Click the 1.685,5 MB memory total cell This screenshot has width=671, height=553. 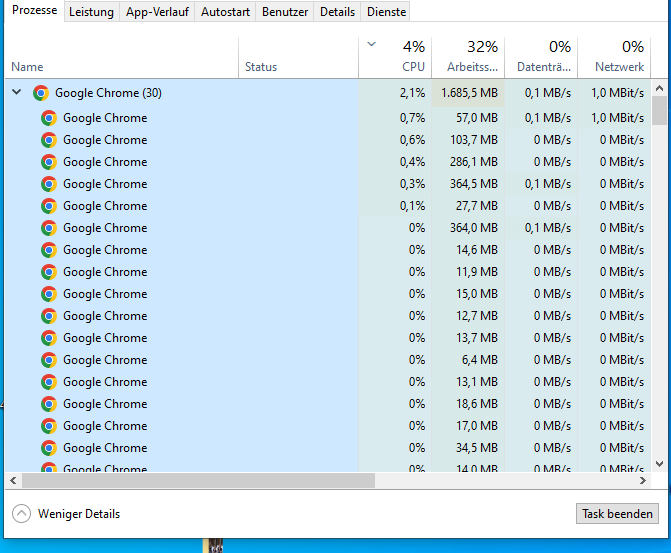pos(468,93)
